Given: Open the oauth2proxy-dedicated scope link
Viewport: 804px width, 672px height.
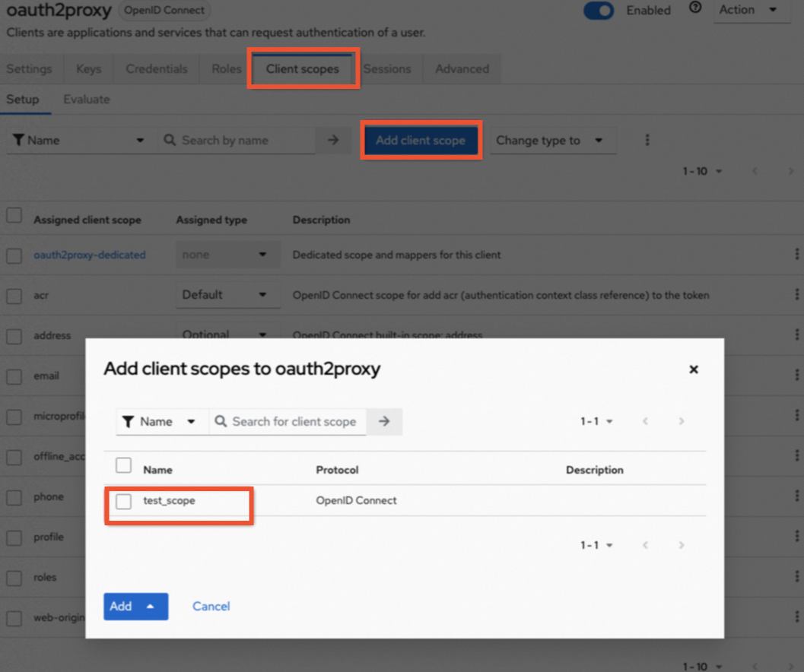Looking at the screenshot, I should point(90,255).
